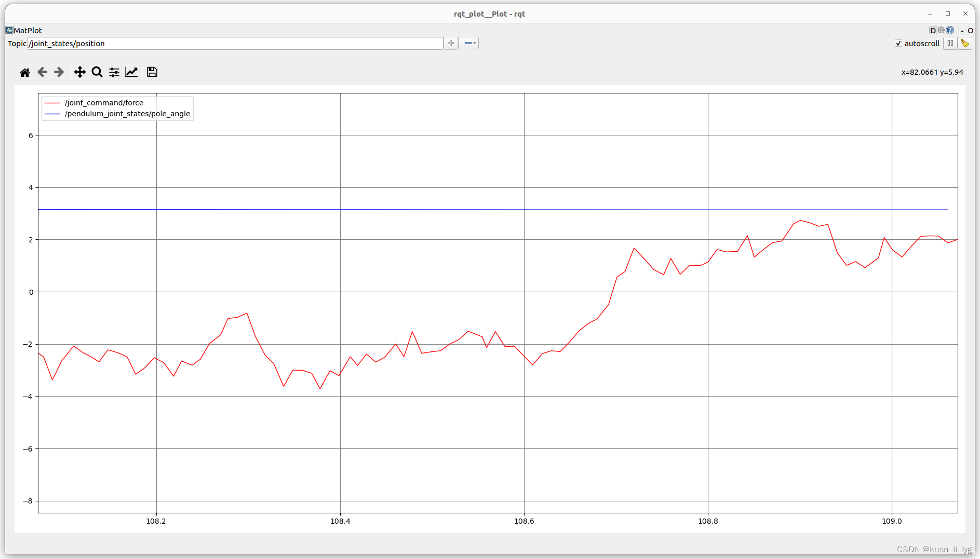The image size is (980, 559).
Task: Click legend entry /joint_command/force
Action: pos(104,103)
